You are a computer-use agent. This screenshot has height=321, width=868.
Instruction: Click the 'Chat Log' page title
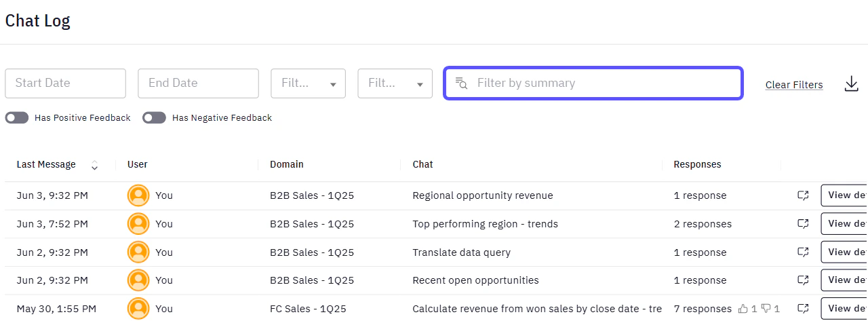tap(37, 21)
